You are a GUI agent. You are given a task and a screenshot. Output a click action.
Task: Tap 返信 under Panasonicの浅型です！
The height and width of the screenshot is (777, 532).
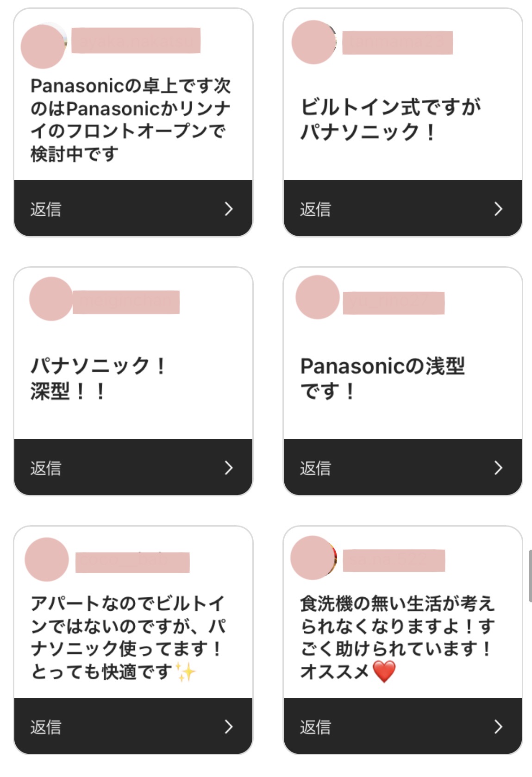pyautogui.click(x=315, y=468)
